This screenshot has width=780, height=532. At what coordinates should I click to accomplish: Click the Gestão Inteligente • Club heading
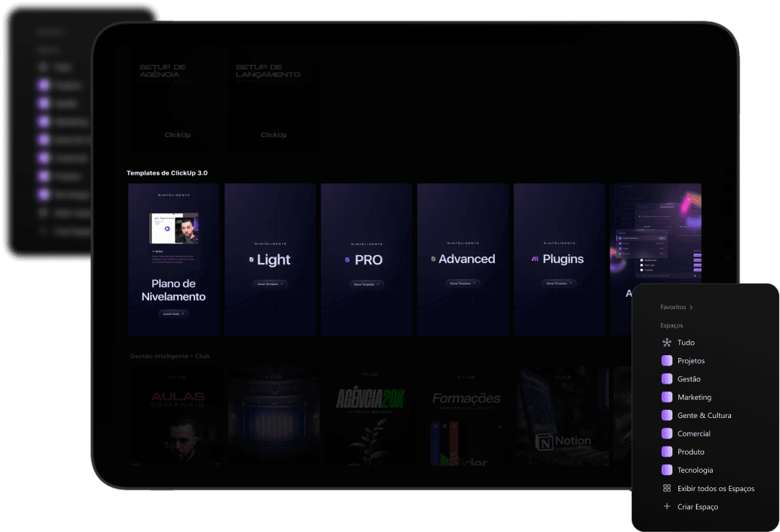170,356
